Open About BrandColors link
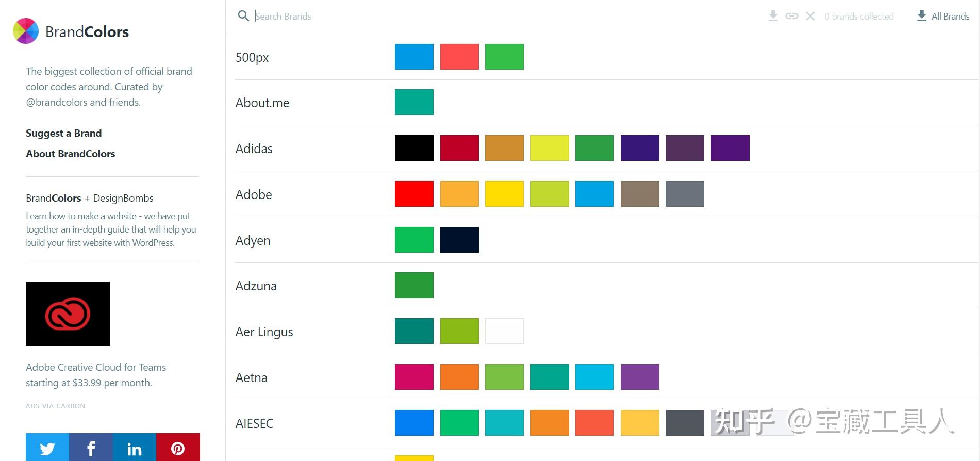Screen dimensions: 980x461 (x=71, y=154)
